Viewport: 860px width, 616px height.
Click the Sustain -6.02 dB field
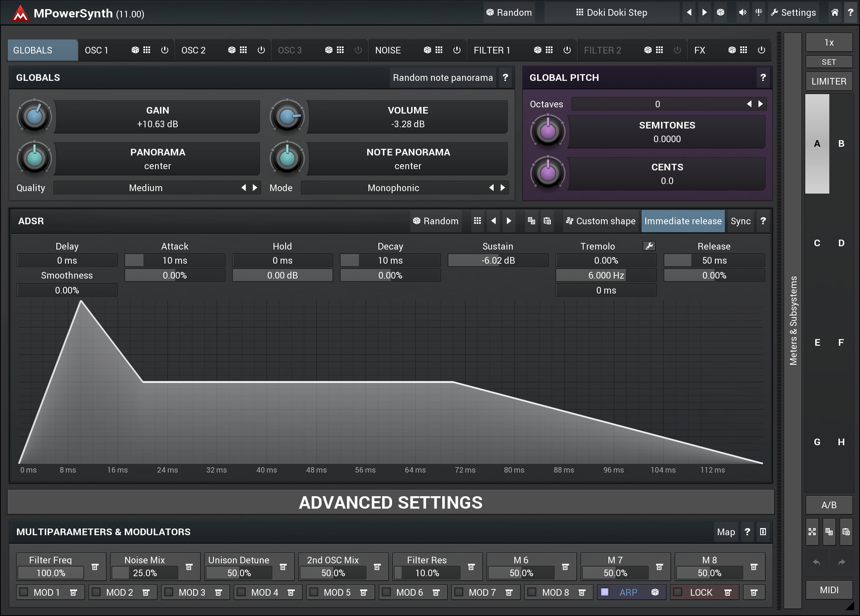[498, 260]
